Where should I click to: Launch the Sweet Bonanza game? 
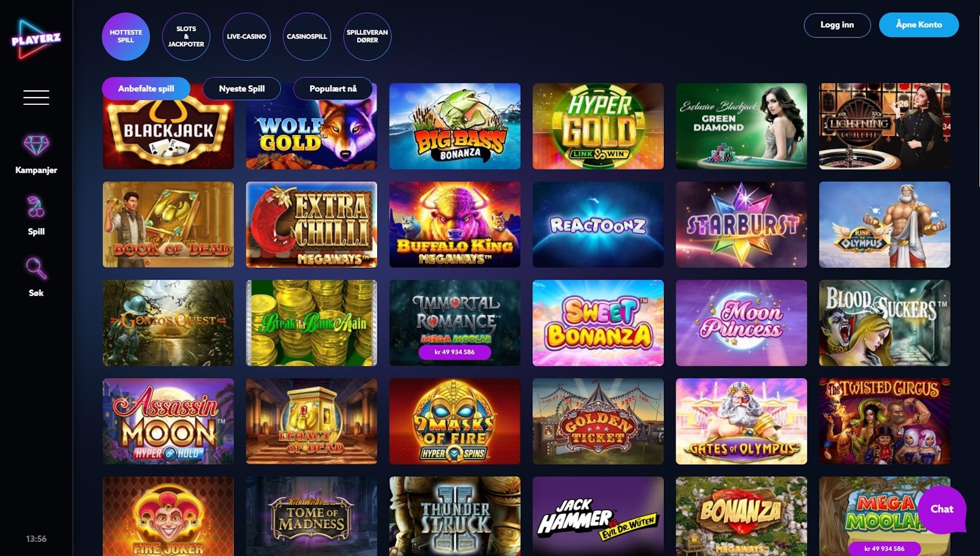598,323
